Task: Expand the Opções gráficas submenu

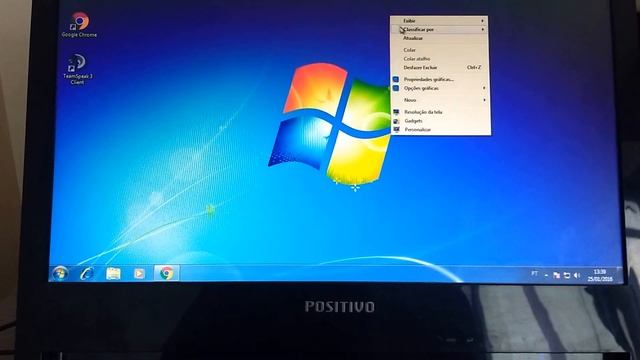Action: click(x=440, y=88)
